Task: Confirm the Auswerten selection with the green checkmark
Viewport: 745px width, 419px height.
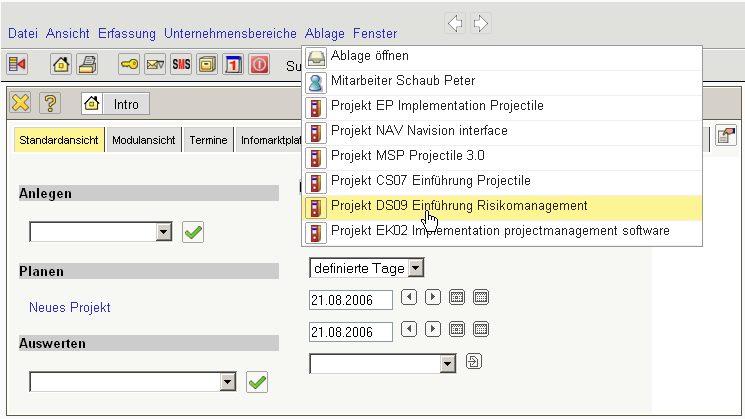Action: coord(257,381)
